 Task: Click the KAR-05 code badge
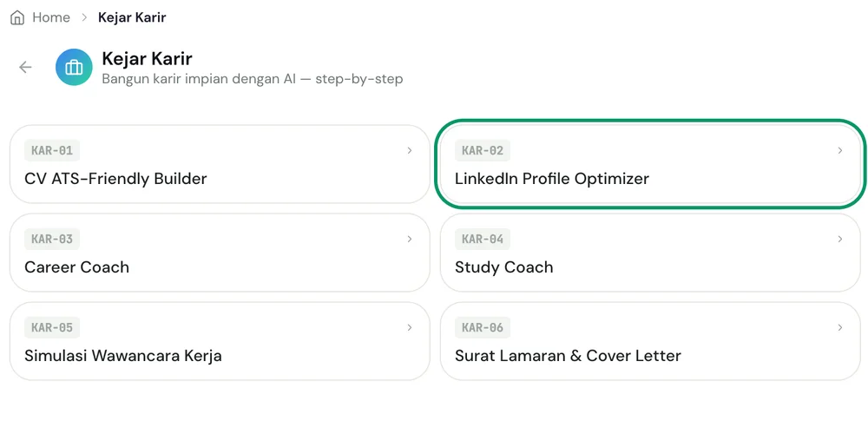(x=52, y=328)
